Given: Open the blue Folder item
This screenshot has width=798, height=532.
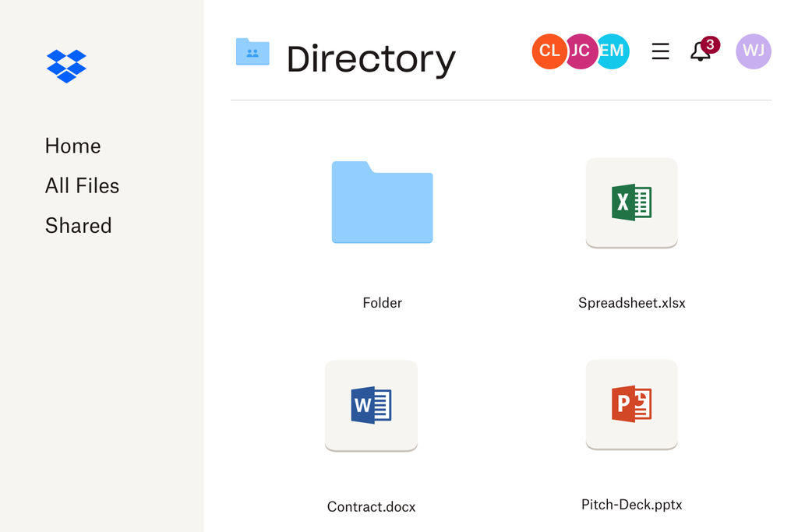Looking at the screenshot, I should point(382,203).
